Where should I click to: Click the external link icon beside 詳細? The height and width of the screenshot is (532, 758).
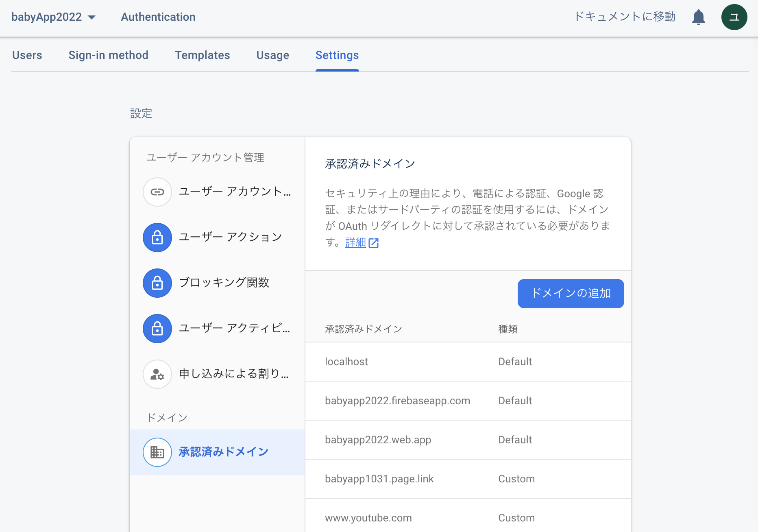[374, 243]
